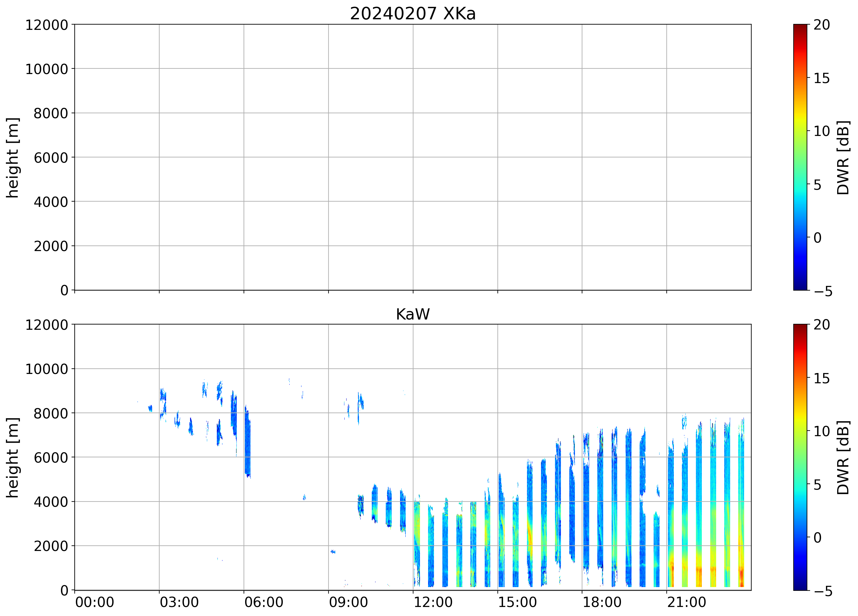The width and height of the screenshot is (858, 616).
Task: Click the '15' tick on top colorbar
Action: click(x=821, y=78)
